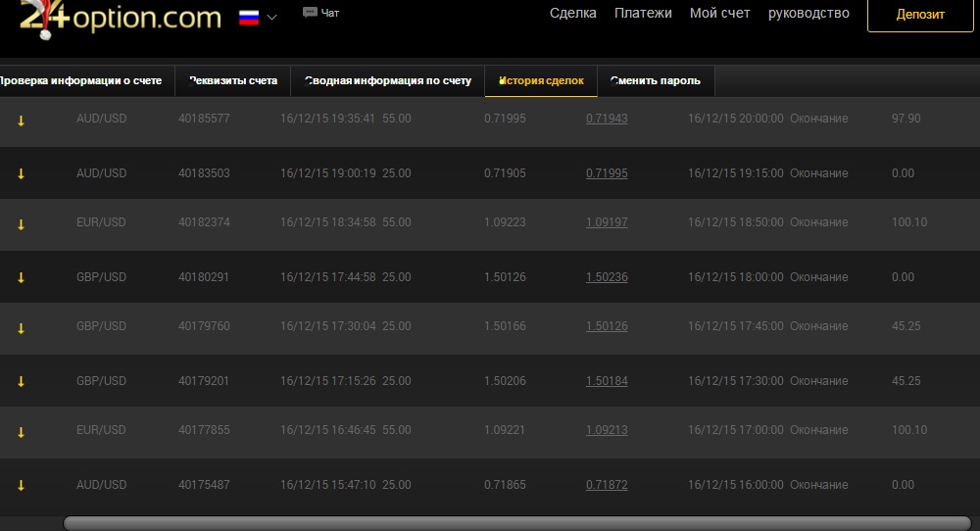Click the Russian flag language icon
The image size is (980, 531).
tap(249, 17)
